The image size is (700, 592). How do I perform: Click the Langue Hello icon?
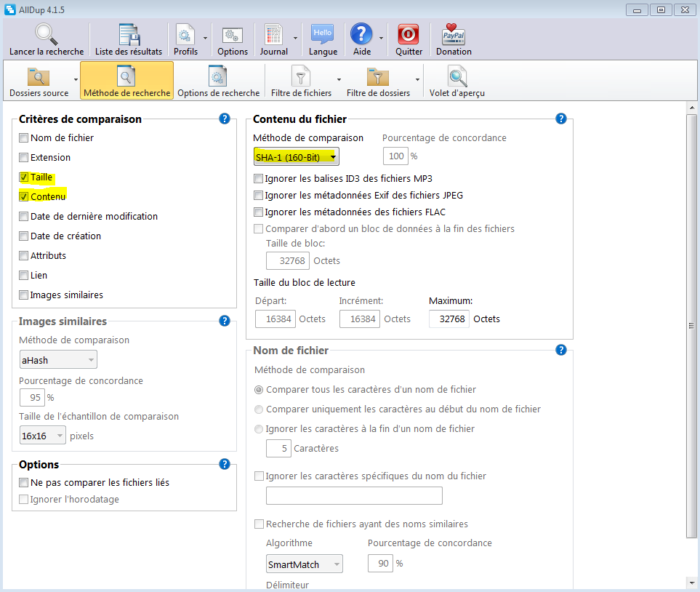point(323,35)
